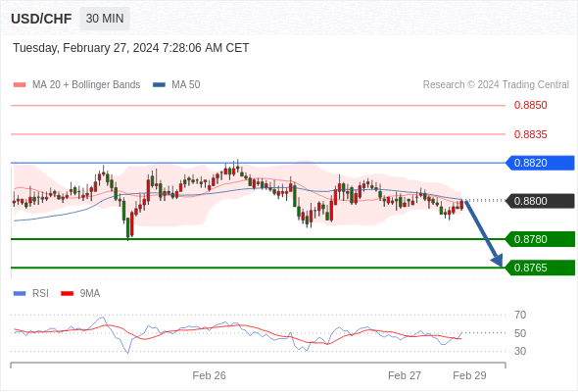Click the 0.8850 red resistance value
This screenshot has height=392, width=578.
pyautogui.click(x=530, y=105)
